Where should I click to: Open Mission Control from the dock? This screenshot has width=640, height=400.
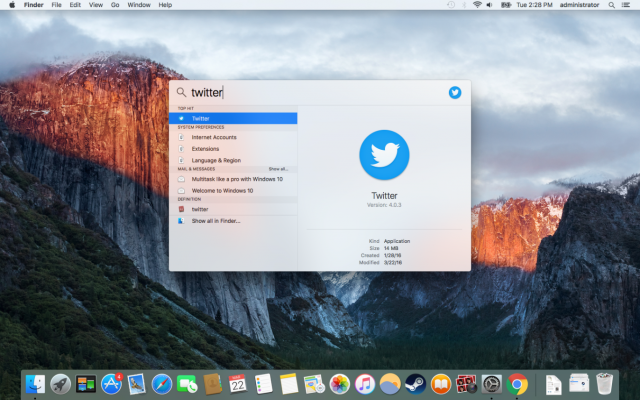point(86,384)
